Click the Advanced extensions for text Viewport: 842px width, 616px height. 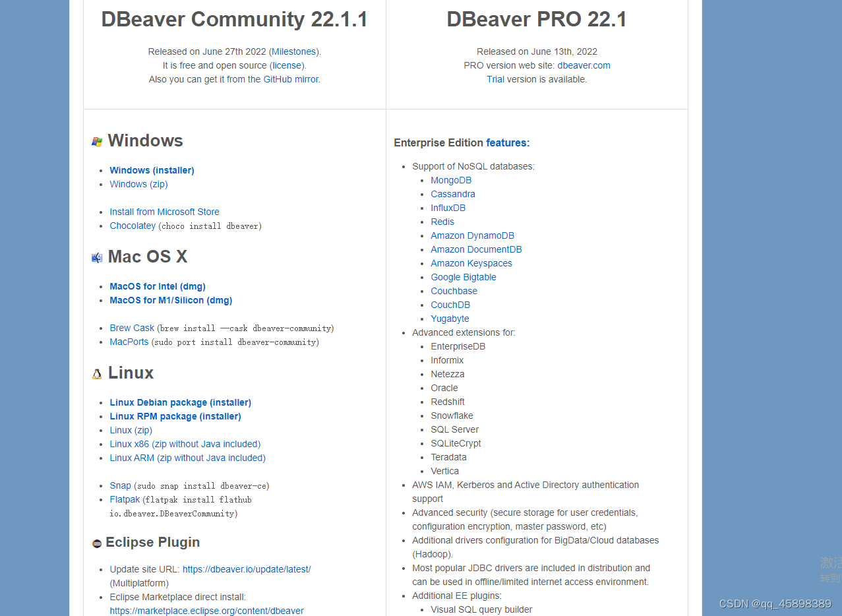point(464,332)
